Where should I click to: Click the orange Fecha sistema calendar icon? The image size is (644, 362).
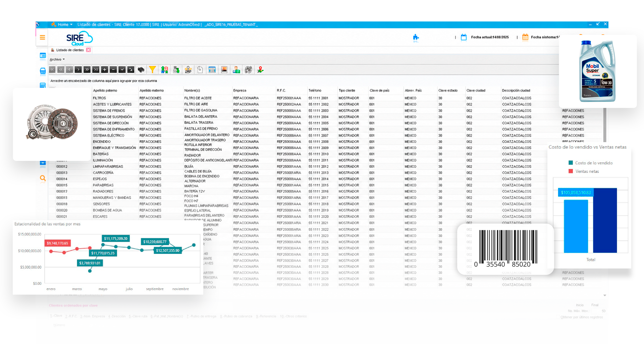[x=525, y=37]
